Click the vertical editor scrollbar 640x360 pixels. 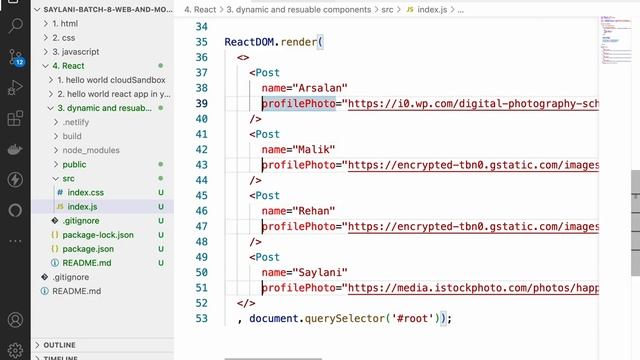[636, 222]
